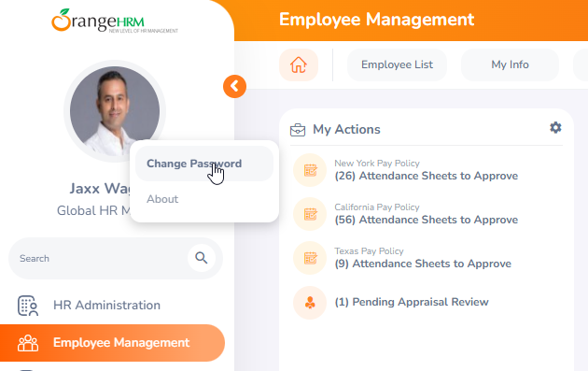Focus the sidebar Search field
This screenshot has height=371, width=588.
click(x=97, y=258)
